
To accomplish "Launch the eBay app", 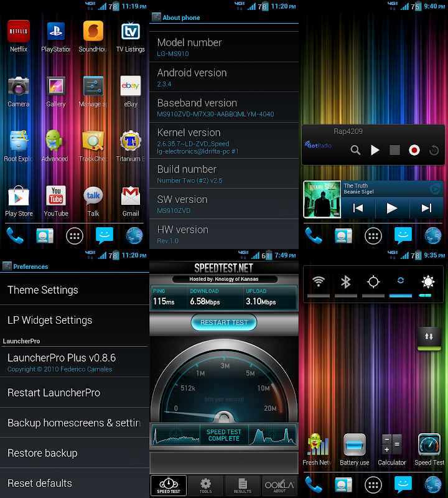I will pos(131,86).
